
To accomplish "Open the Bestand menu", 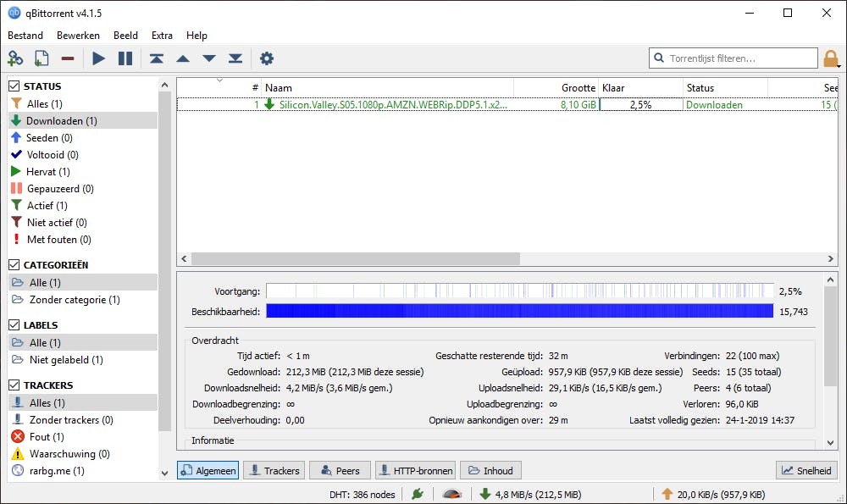I will (25, 35).
